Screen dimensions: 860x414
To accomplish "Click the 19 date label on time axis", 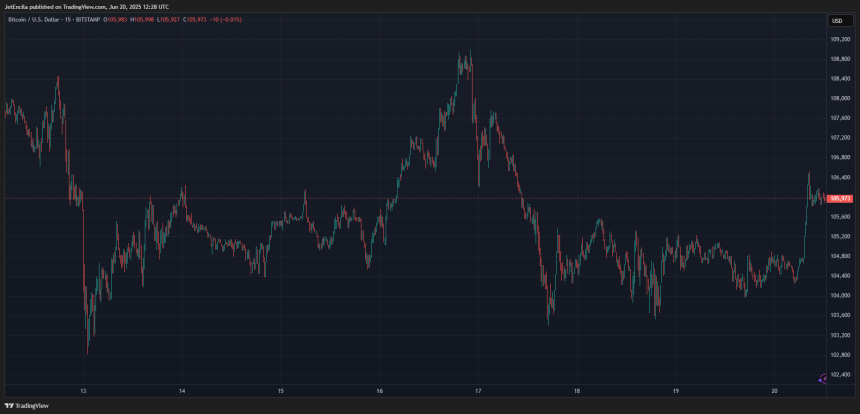I will click(676, 391).
